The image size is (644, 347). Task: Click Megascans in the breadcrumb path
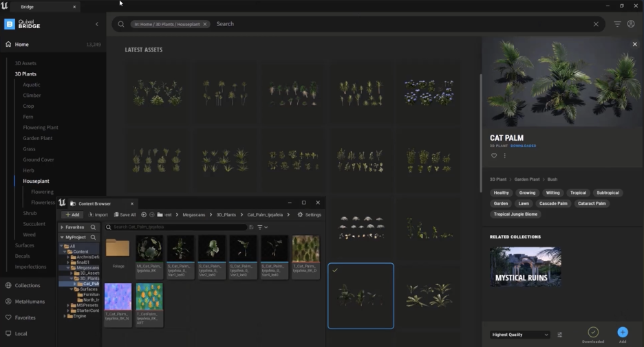(194, 214)
